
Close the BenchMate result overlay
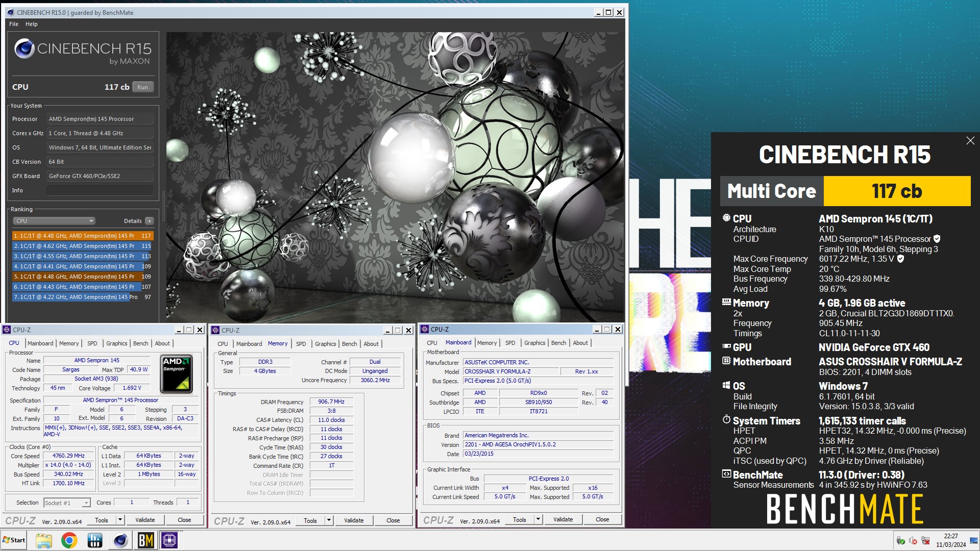(970, 141)
